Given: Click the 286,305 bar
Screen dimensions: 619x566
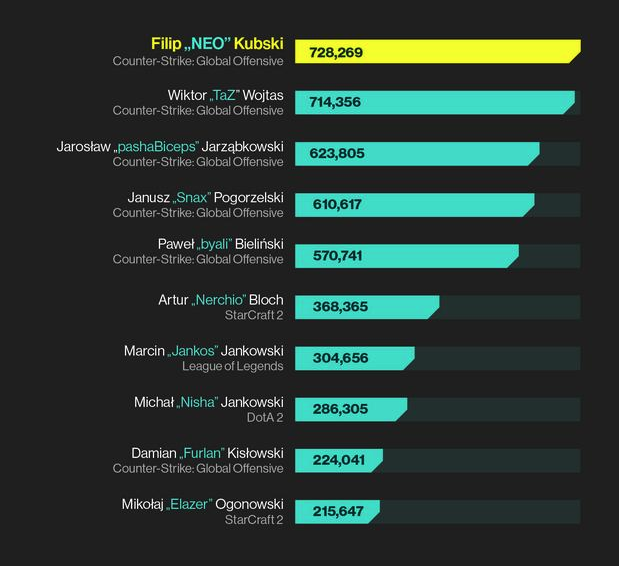Looking at the screenshot, I should [351, 409].
